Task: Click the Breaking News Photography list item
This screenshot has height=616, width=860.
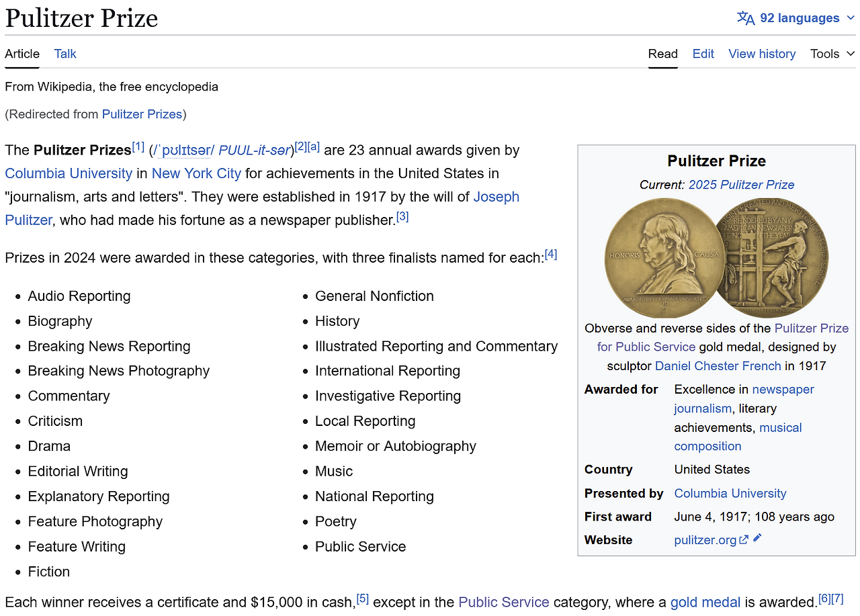Action: coord(119,371)
